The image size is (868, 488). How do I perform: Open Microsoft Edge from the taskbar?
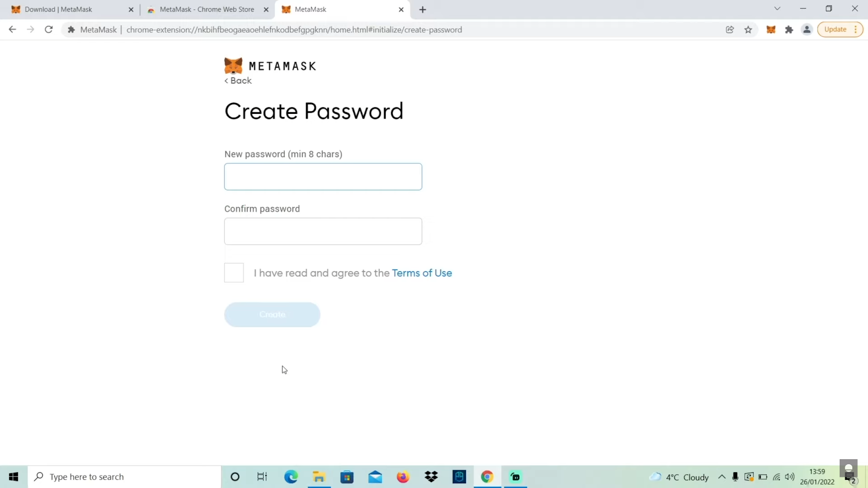click(x=291, y=477)
